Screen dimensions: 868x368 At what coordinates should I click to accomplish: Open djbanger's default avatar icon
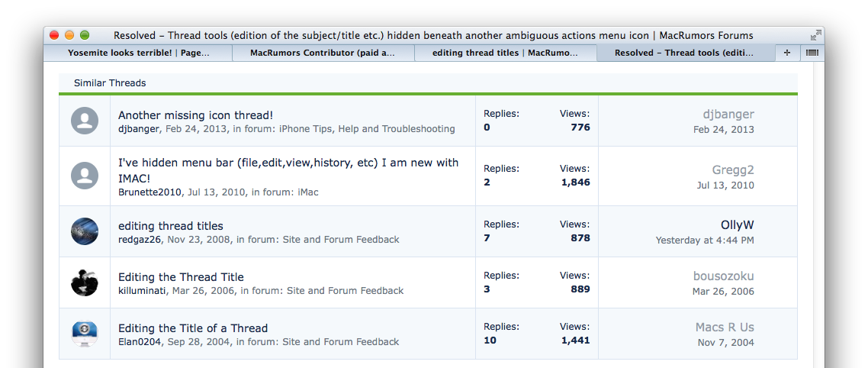[x=85, y=121]
